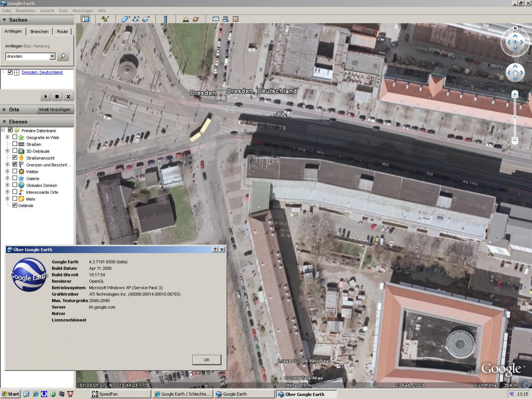This screenshot has height=399, width=532.
Task: Open the help question mark in the About dialog
Action: (215, 250)
